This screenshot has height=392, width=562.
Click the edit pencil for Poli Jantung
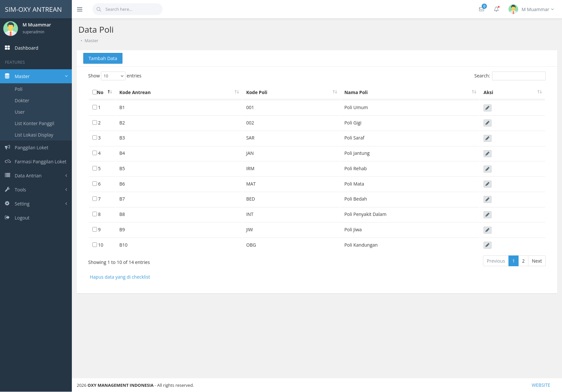point(487,154)
